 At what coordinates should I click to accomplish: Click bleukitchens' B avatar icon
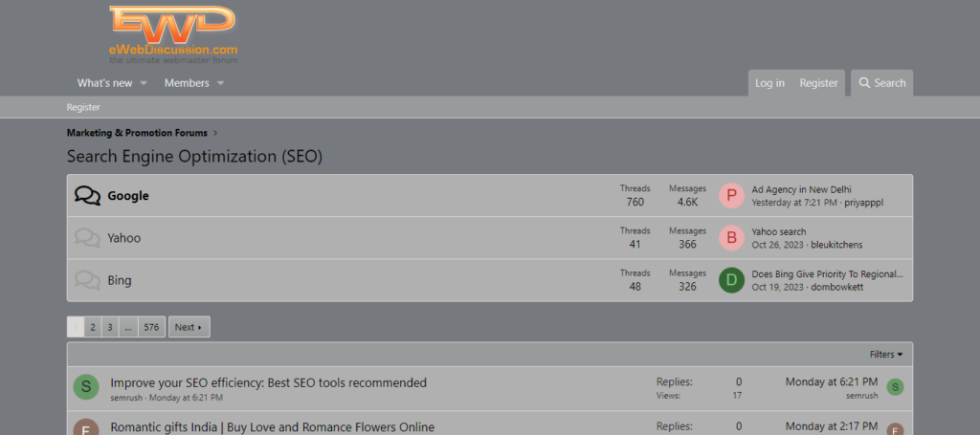(731, 238)
